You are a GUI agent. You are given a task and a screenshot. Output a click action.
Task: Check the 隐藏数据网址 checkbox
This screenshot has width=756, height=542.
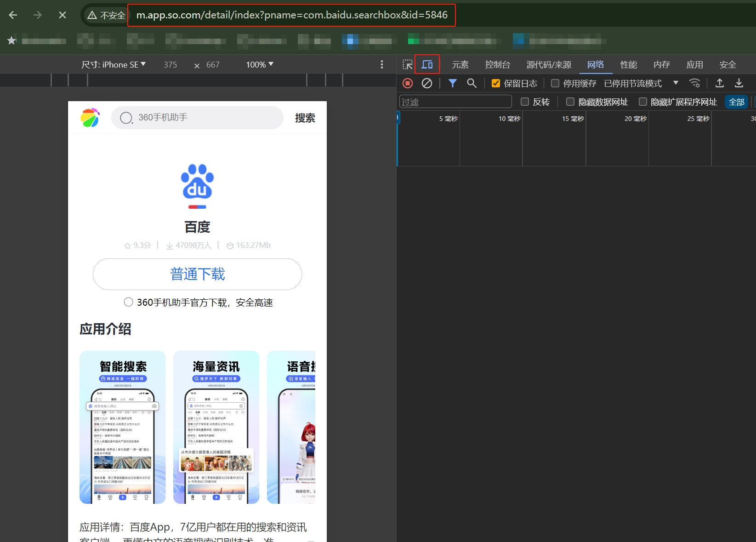570,102
